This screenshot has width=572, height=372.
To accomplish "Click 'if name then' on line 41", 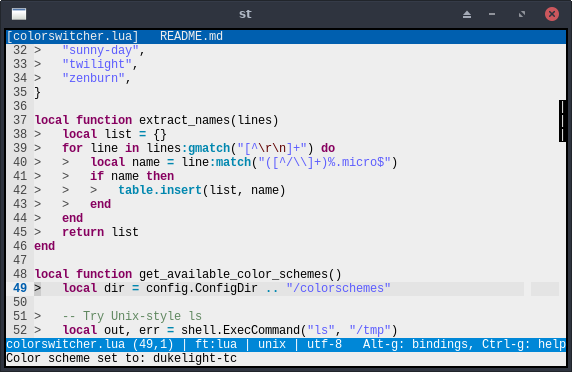I will pos(132,176).
